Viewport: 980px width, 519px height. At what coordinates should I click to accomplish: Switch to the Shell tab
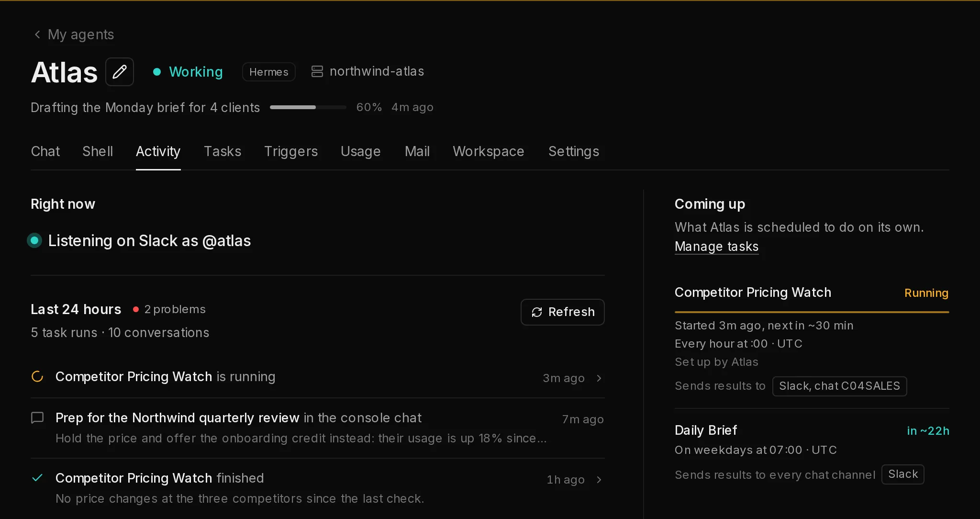pyautogui.click(x=98, y=151)
